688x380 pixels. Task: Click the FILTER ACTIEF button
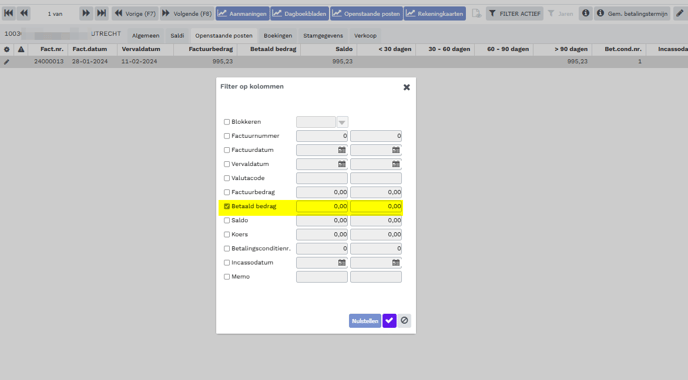point(514,14)
